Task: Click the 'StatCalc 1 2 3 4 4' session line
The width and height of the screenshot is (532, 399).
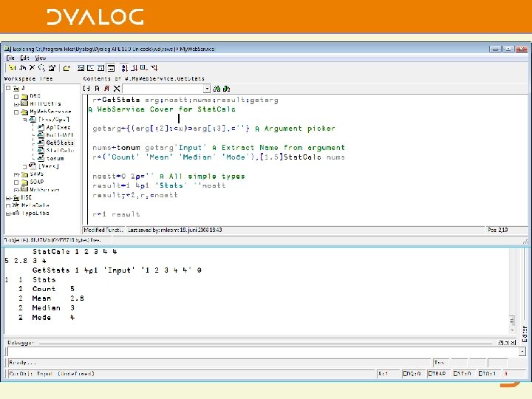Action: click(x=75, y=252)
